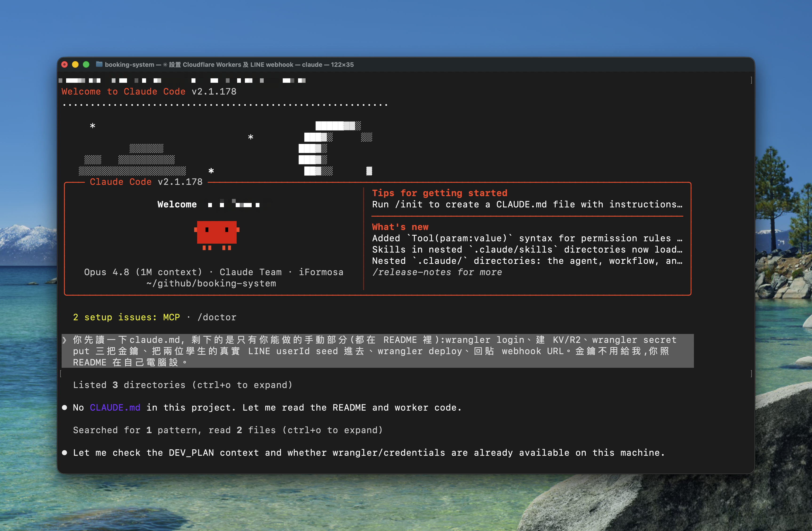The image size is (812, 531).
Task: Click the 'Let me check the DEV_PLAN context' message
Action: pos(369,452)
